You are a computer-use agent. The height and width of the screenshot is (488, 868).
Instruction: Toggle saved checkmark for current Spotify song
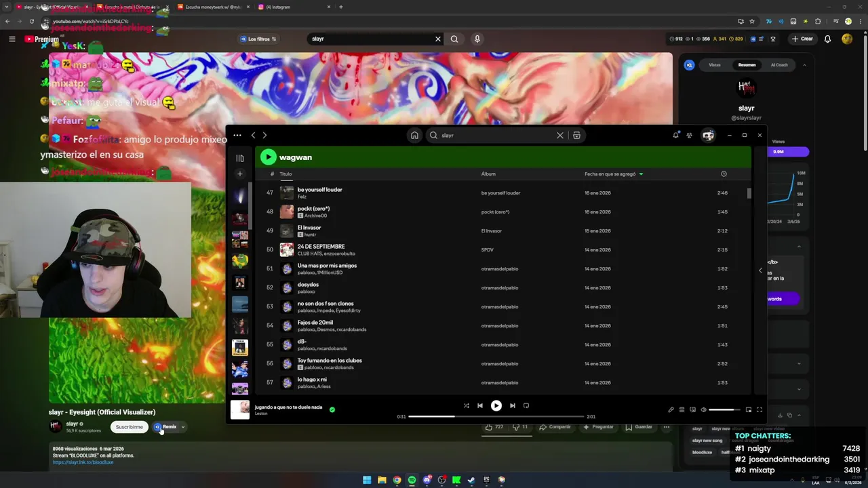tap(332, 409)
